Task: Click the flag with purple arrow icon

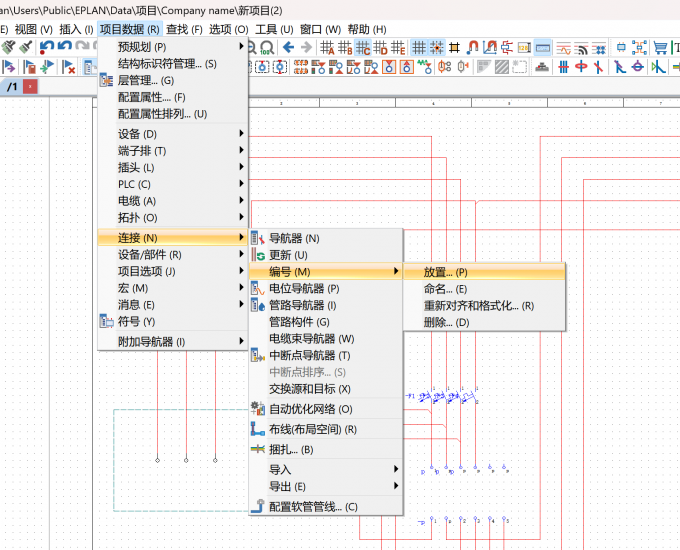Action: pyautogui.click(x=8, y=67)
